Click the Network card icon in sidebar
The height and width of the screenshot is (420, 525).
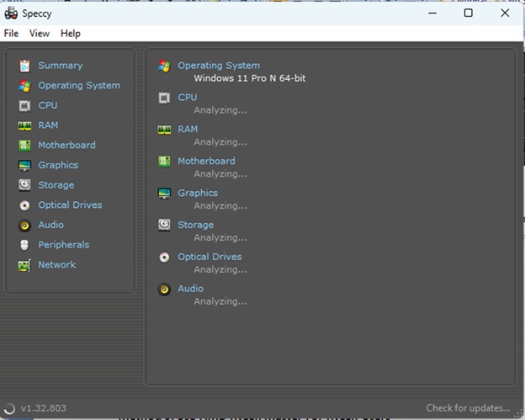point(24,265)
